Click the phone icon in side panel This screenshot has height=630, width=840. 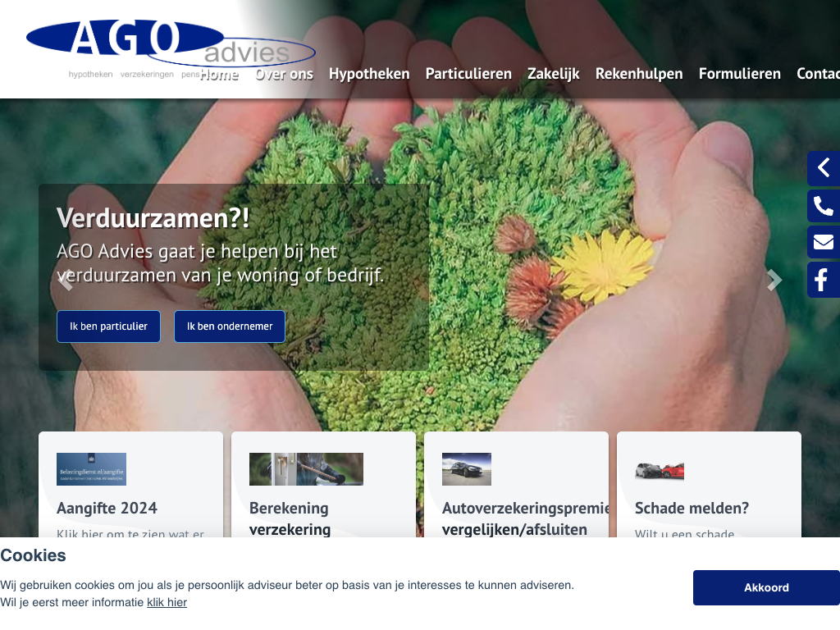click(823, 206)
